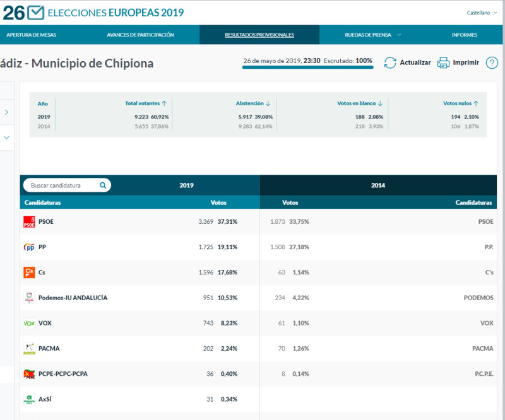This screenshot has height=420, width=505.
Task: Expand the left sidebar right-pointing chevron
Action: 6,112
